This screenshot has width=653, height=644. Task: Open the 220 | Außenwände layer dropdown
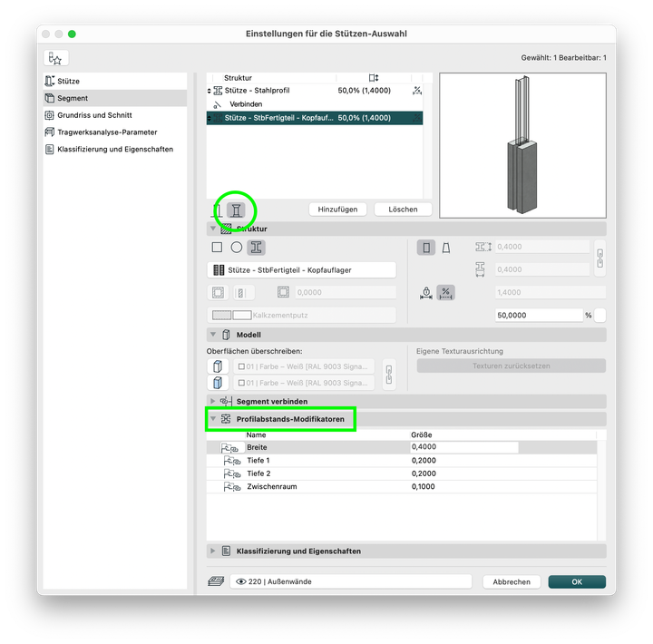(x=351, y=581)
